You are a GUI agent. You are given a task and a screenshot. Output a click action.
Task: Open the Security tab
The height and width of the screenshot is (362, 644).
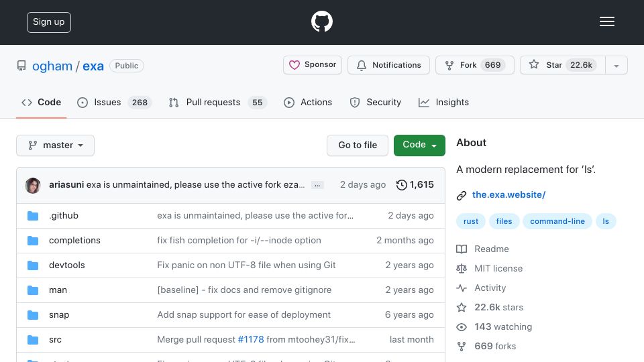pyautogui.click(x=376, y=102)
